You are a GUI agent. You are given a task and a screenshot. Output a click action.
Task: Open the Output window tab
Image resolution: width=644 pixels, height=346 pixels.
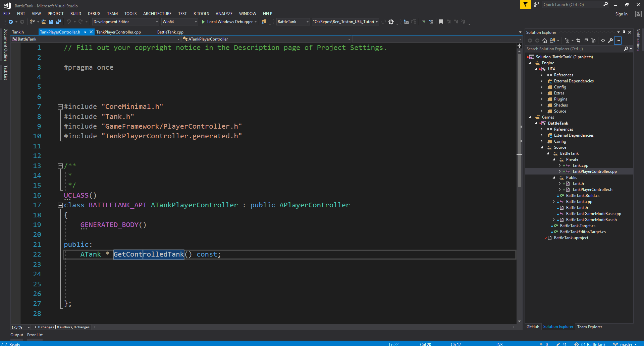pyautogui.click(x=17, y=335)
